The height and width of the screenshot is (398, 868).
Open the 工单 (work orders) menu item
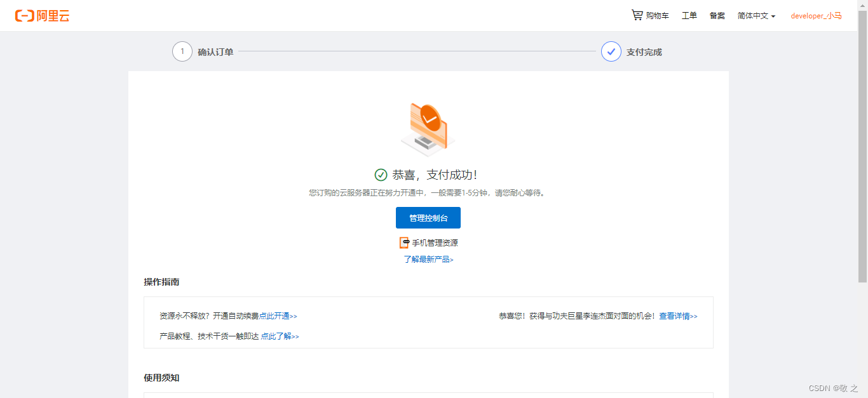[x=689, y=15]
